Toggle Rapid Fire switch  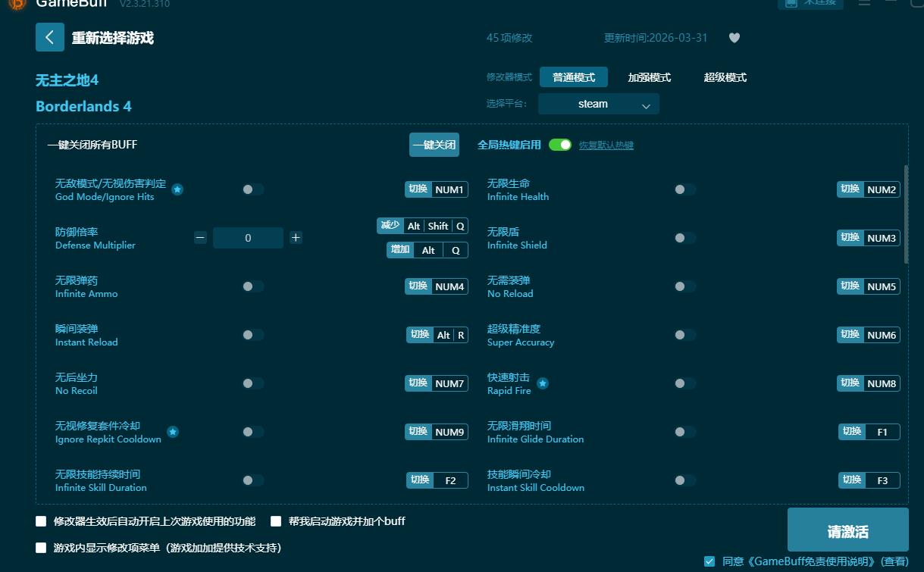pyautogui.click(x=685, y=383)
